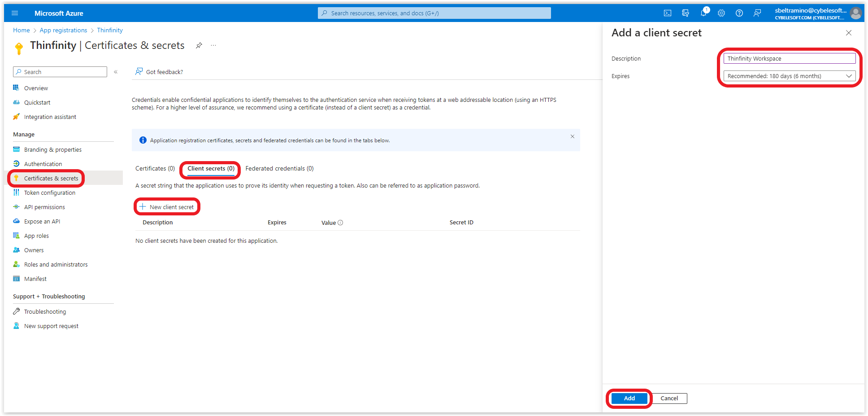Switch to the Certificates (0) tab

(x=155, y=169)
